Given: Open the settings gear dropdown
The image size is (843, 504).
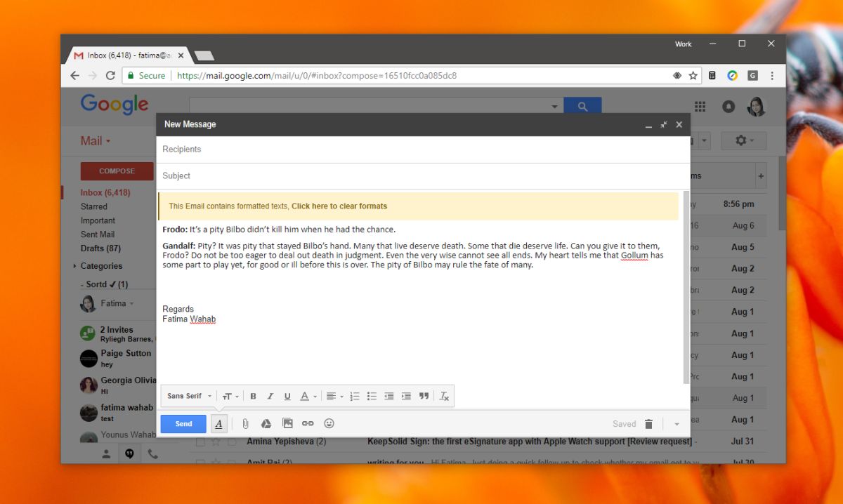Looking at the screenshot, I should tap(745, 140).
